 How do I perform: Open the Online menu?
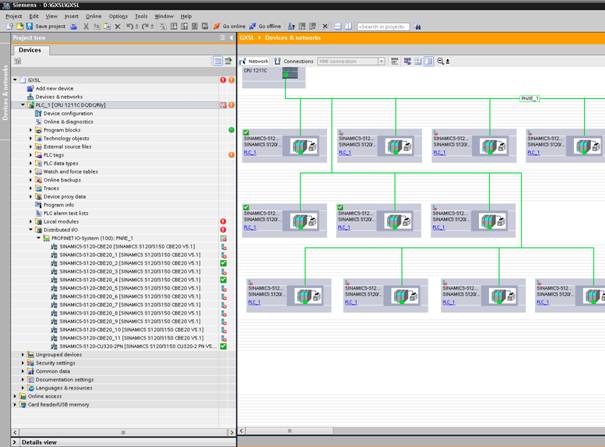pos(93,16)
